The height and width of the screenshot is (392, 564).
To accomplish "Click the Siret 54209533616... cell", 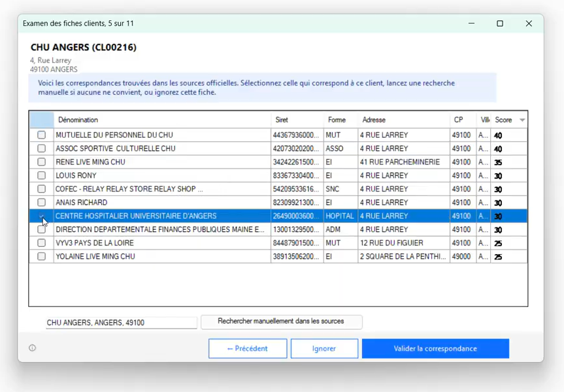I will pos(297,189).
